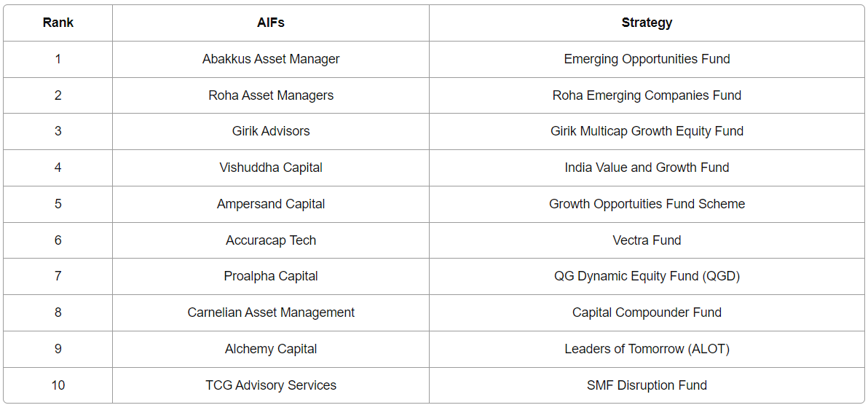Select the Vectra Fund strategy cell
This screenshot has height=405, width=868.
(647, 240)
